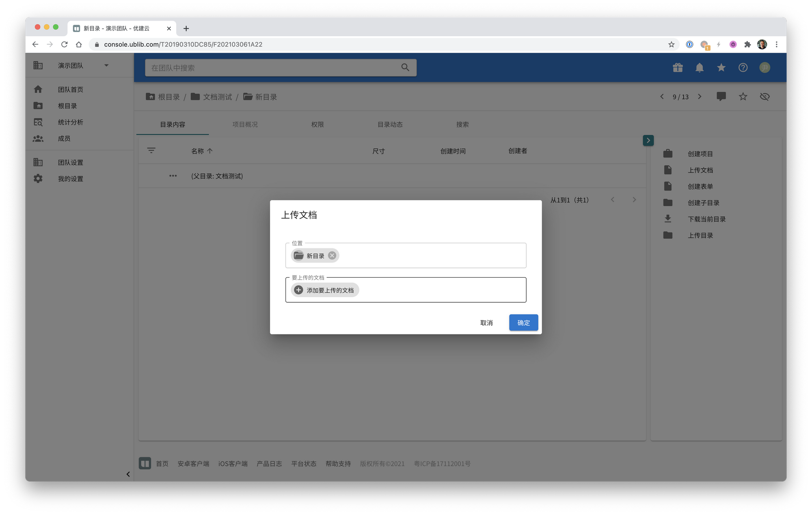Remove 新目录 chip from the location field
This screenshot has width=812, height=515.
point(332,255)
